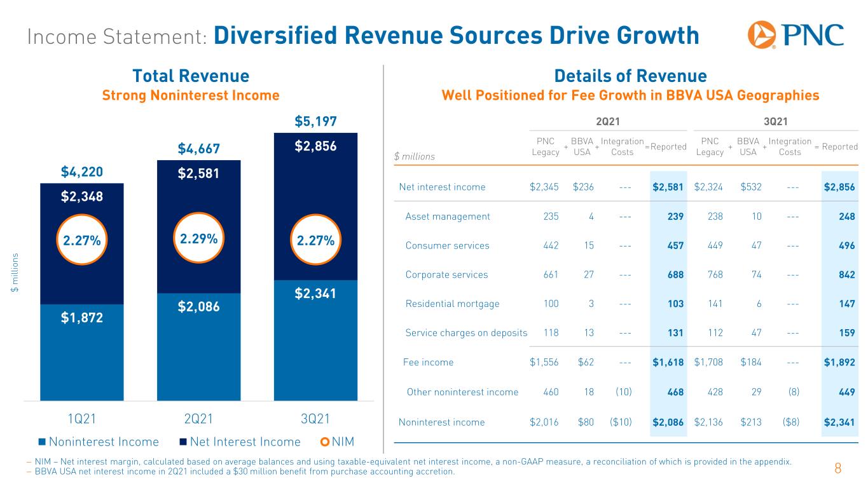Screen dimensions: 868x488
Task: Click the 131 service charges reported value
Action: click(676, 333)
